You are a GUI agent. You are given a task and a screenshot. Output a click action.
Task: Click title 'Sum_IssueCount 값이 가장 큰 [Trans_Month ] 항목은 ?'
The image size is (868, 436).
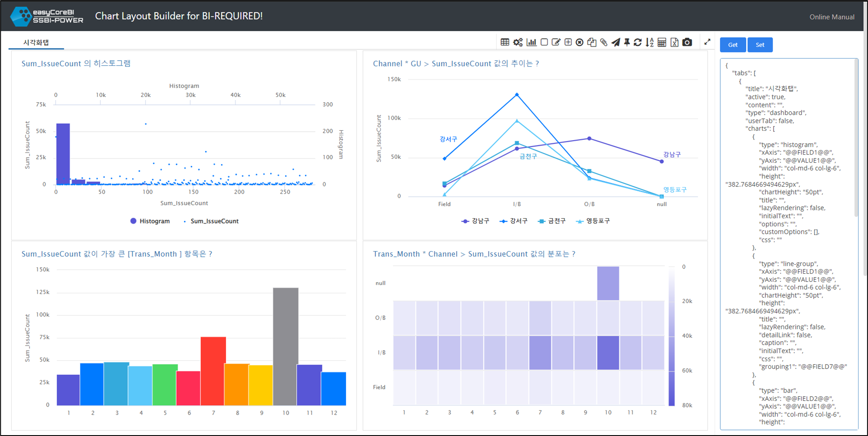coord(117,254)
